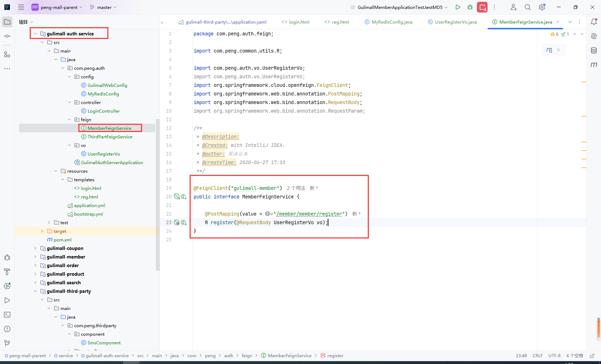Open Notifications bell icon
The height and width of the screenshot is (364, 601).
(594, 22)
